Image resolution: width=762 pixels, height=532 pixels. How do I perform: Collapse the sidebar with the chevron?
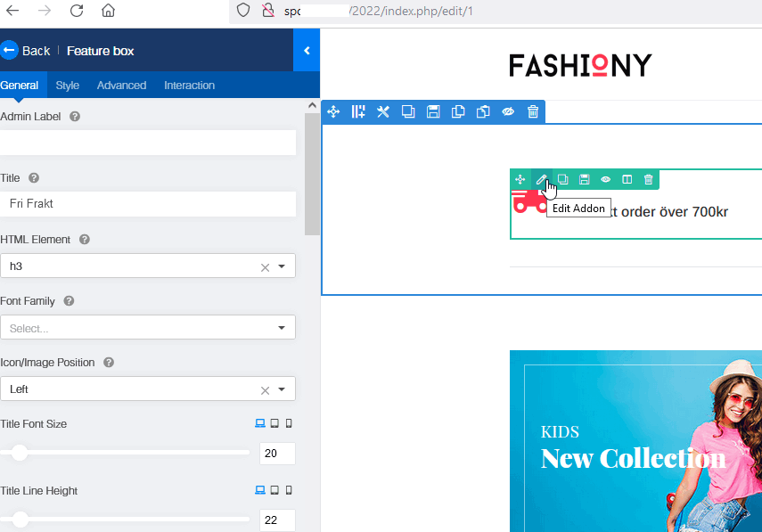(x=307, y=51)
